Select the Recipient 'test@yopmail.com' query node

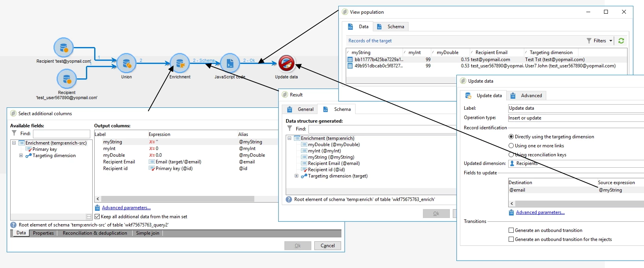[x=64, y=48]
